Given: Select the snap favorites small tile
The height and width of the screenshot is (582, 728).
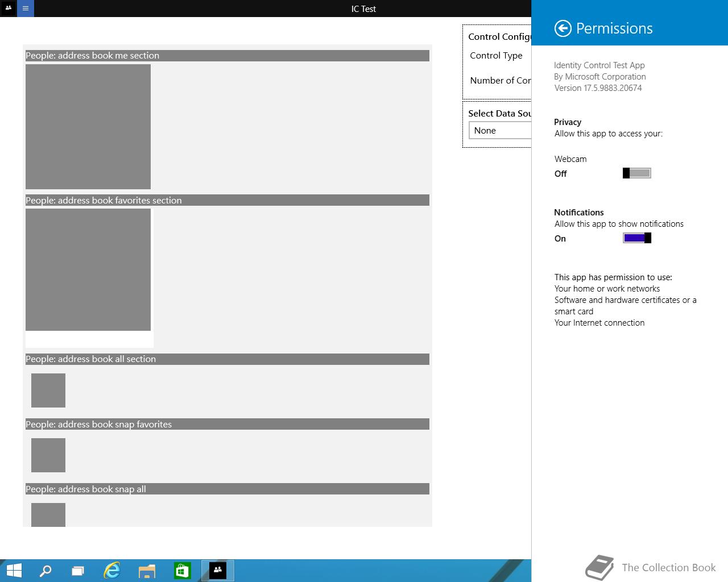Looking at the screenshot, I should (x=48, y=455).
